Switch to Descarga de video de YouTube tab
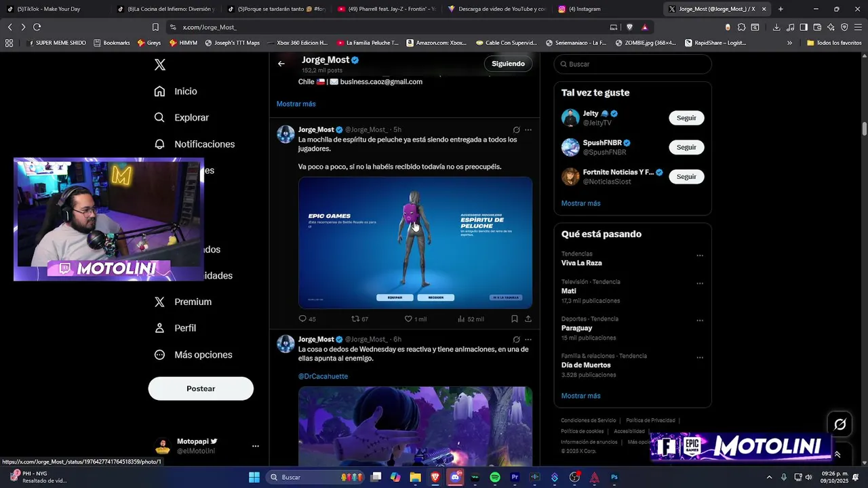 496,9
